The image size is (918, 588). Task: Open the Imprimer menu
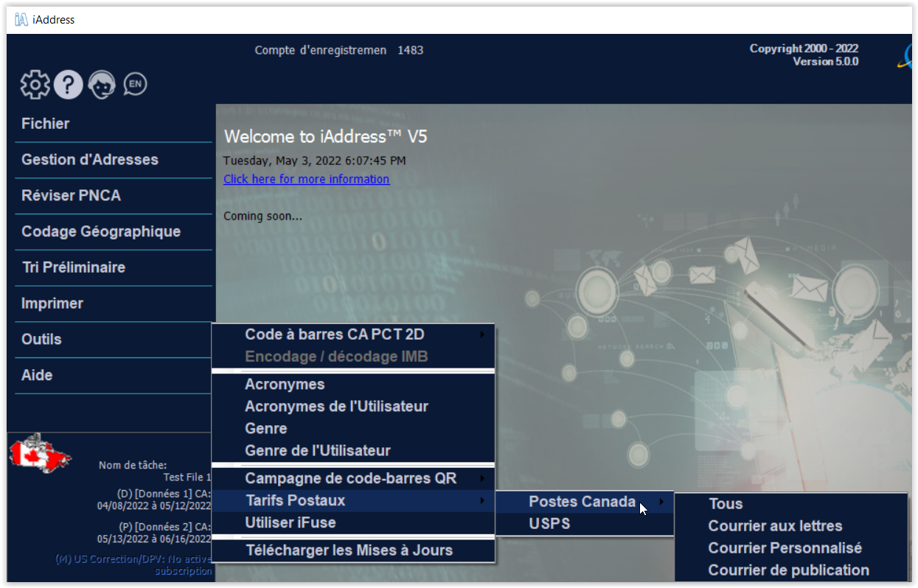[114, 304]
